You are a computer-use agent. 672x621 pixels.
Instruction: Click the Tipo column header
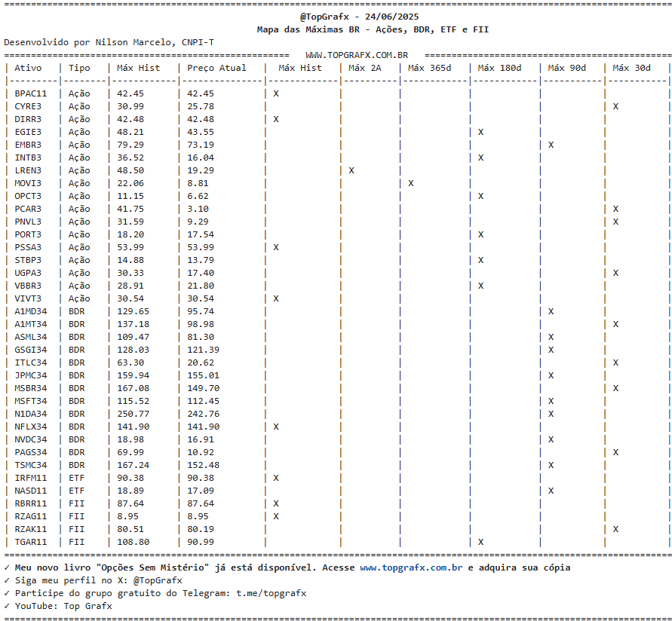[x=79, y=68]
